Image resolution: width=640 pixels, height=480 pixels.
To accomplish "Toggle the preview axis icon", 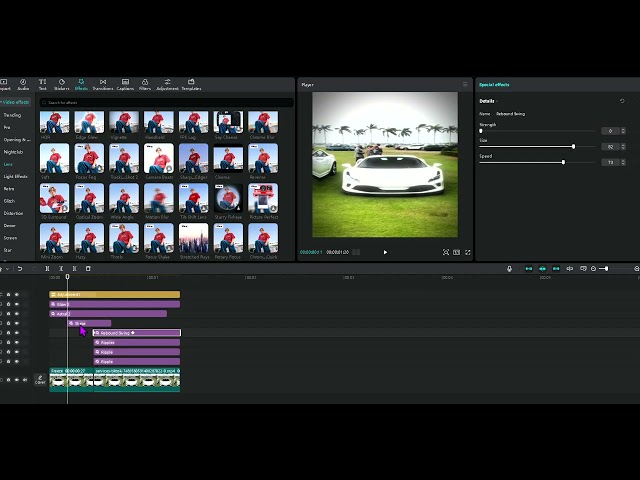I will [570, 269].
